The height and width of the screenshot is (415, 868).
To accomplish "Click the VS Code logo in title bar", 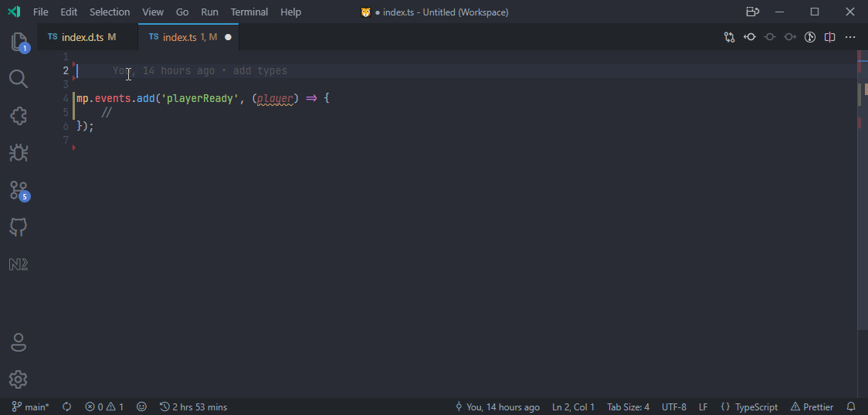I will [15, 12].
